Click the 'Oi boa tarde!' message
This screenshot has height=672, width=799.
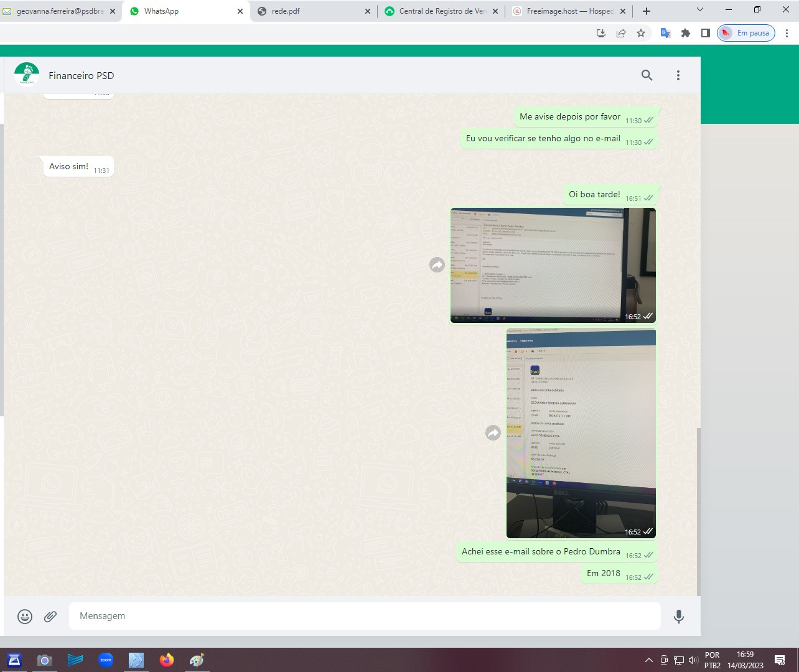pos(610,195)
